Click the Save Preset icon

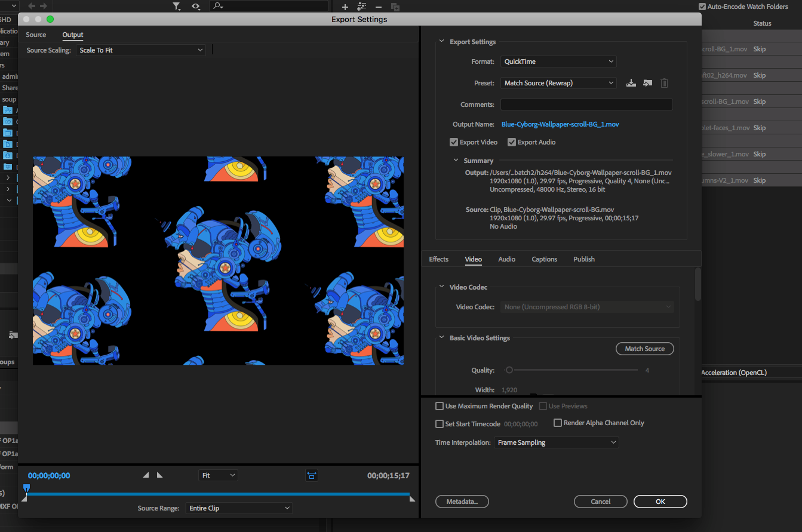[631, 83]
